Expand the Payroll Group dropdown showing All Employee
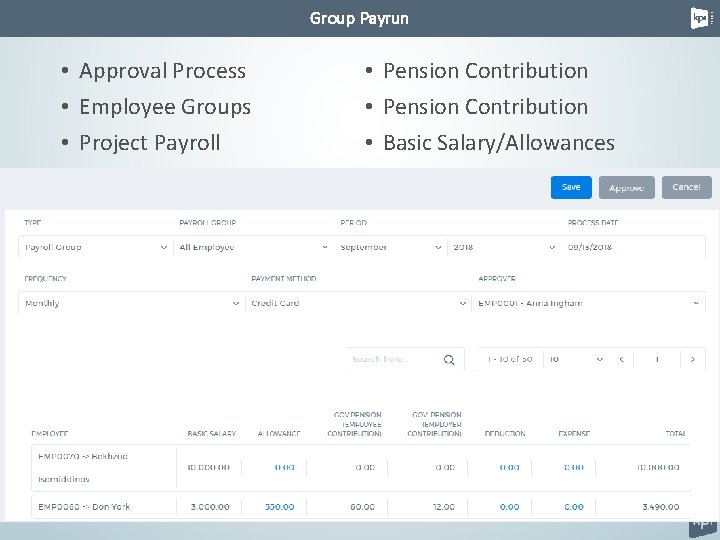Viewport: 720px width, 540px height. (252, 247)
